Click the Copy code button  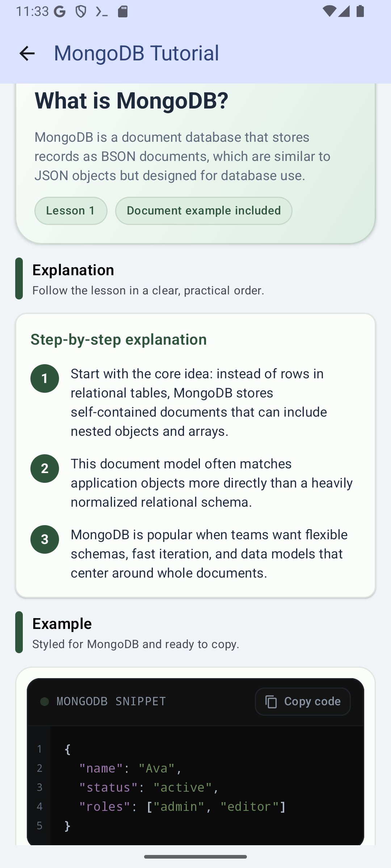coord(303,701)
